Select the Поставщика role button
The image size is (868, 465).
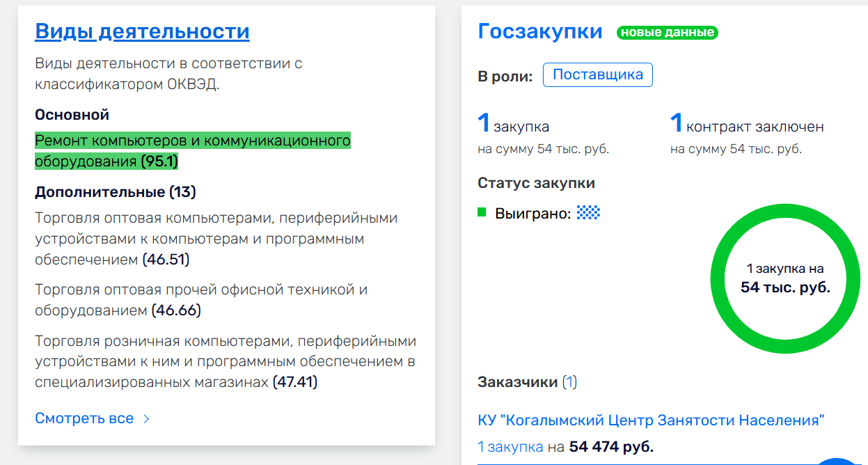pos(597,75)
